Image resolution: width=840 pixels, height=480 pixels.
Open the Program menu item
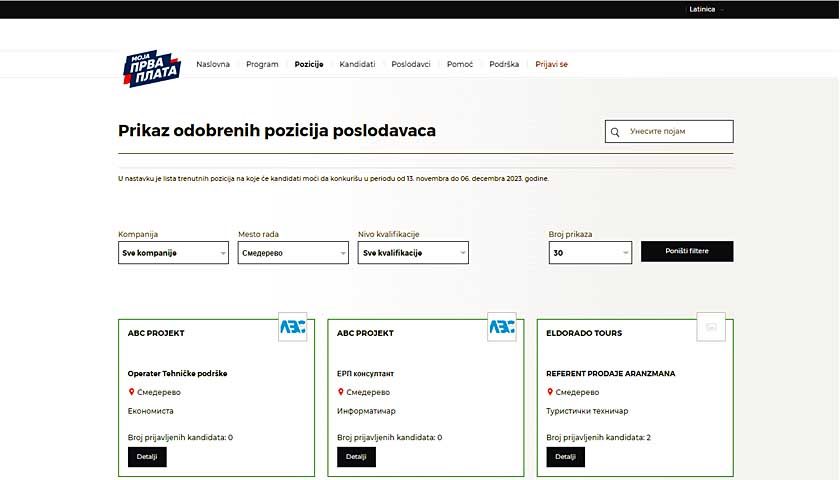tap(262, 64)
